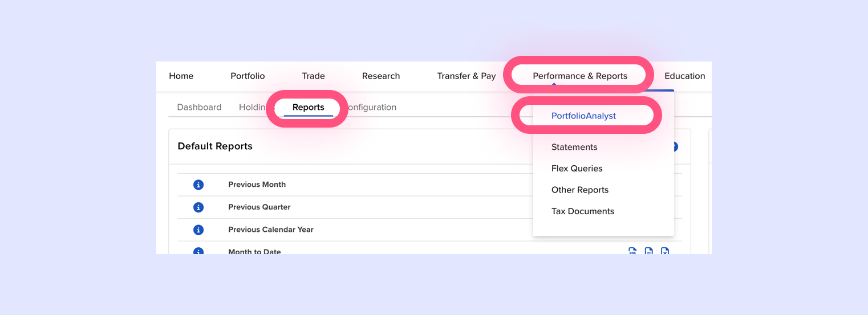
Task: Switch to the Dashboard tab
Action: [x=199, y=107]
